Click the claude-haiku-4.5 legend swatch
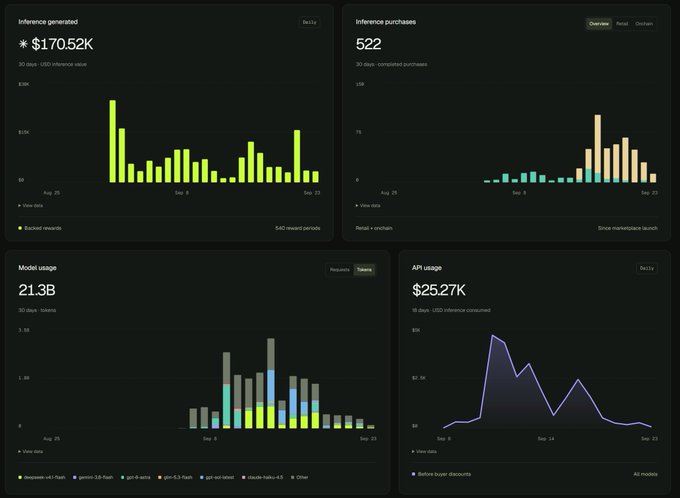The width and height of the screenshot is (680, 498). pos(244,477)
